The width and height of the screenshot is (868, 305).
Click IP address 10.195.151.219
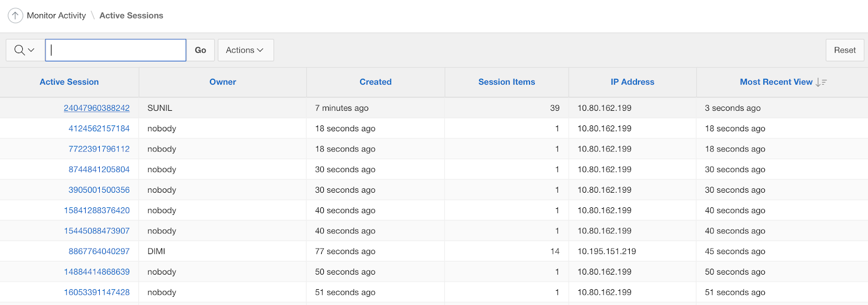click(x=607, y=251)
